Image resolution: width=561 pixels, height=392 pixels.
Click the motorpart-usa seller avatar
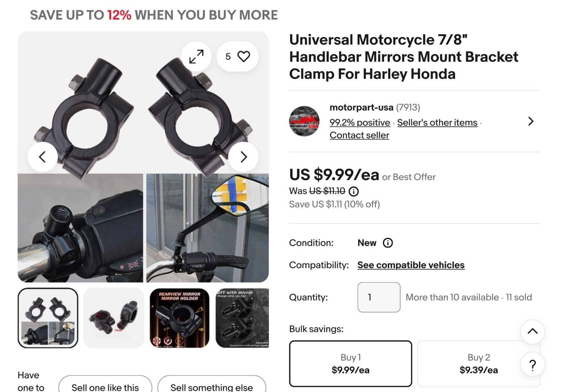304,121
